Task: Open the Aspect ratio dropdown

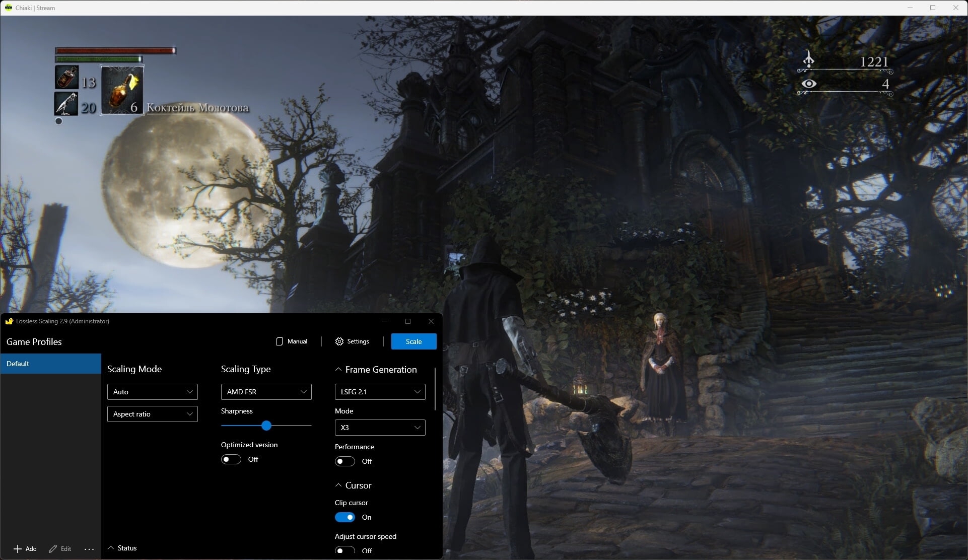Action: (x=152, y=414)
